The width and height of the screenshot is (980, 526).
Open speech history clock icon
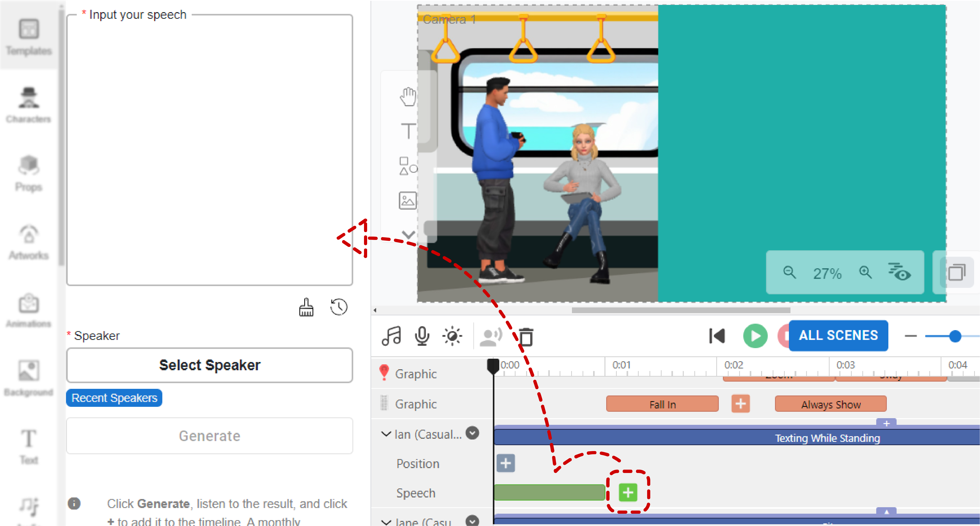[339, 307]
